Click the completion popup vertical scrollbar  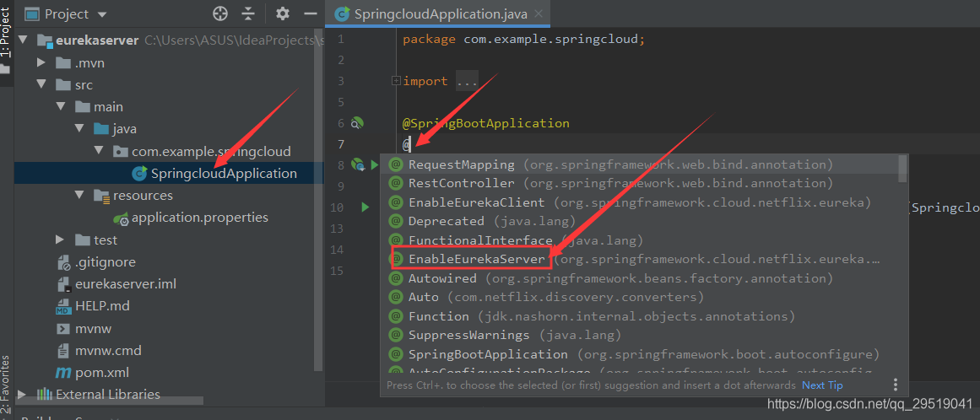[902, 167]
